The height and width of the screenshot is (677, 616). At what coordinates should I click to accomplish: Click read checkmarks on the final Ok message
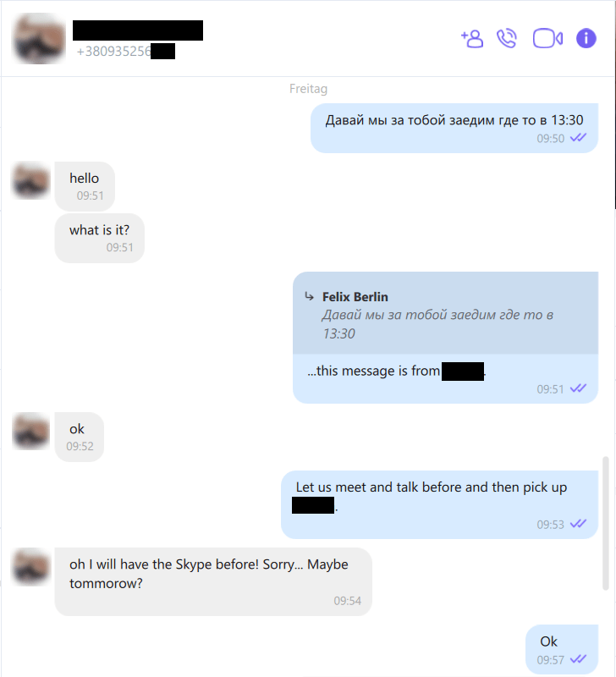coord(579,659)
